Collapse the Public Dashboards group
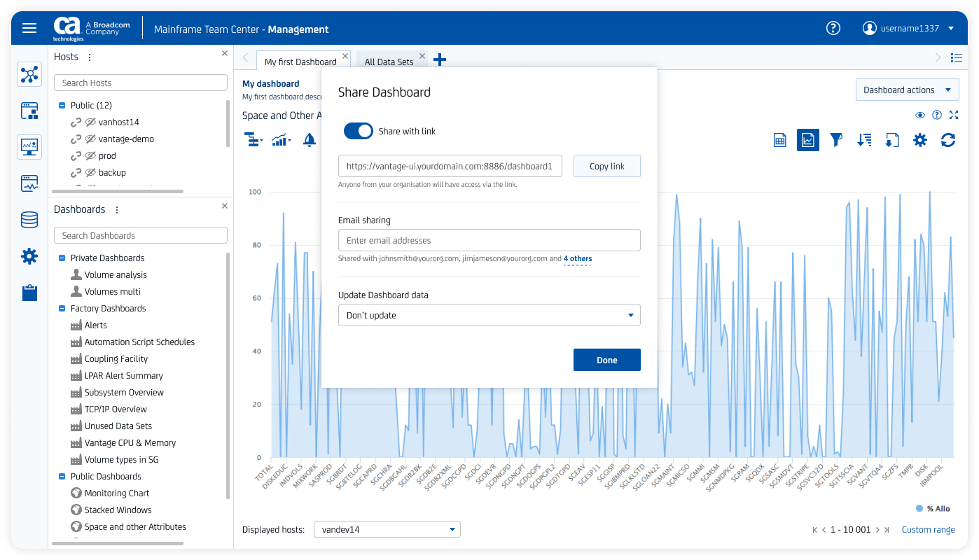Screen dimensions: 979x560 pos(62,476)
